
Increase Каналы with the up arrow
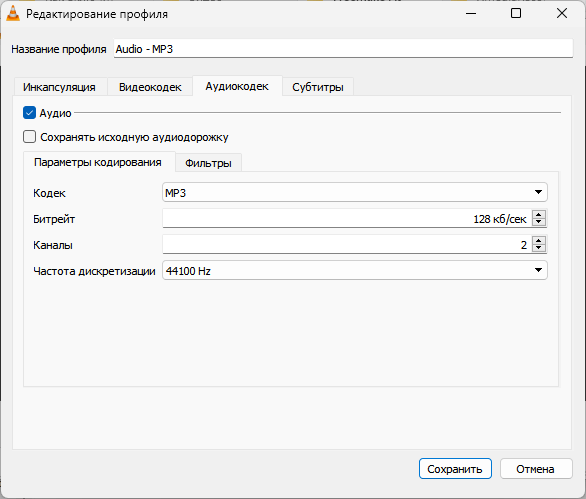[539, 241]
